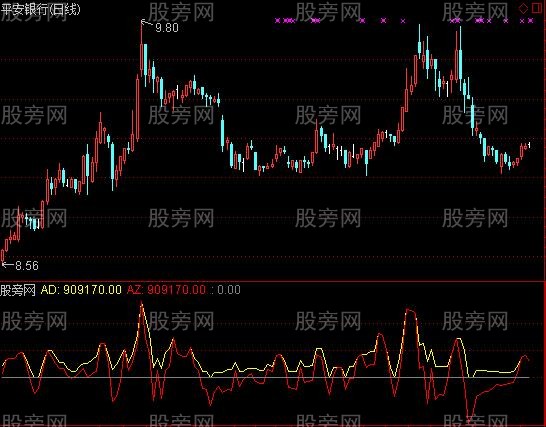Click the red diamond icon at top right
Viewport: 546px width, 427px height.
[523, 8]
